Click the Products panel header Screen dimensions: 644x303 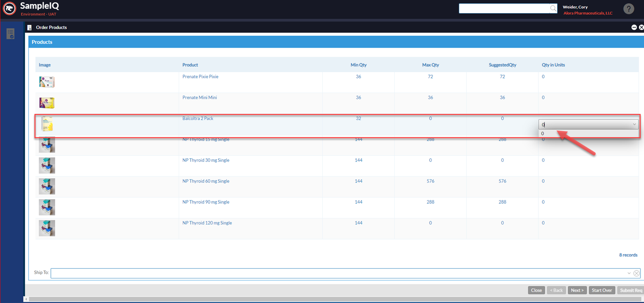(x=336, y=42)
